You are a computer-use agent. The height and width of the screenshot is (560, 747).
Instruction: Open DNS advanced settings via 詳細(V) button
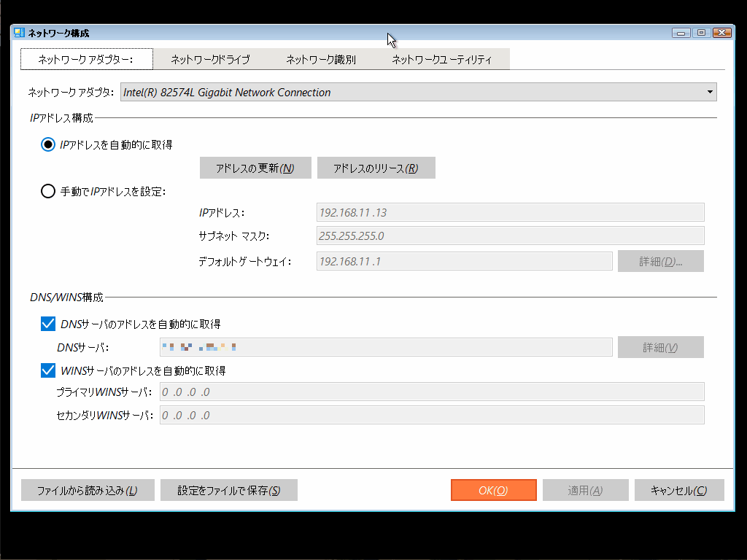click(660, 347)
